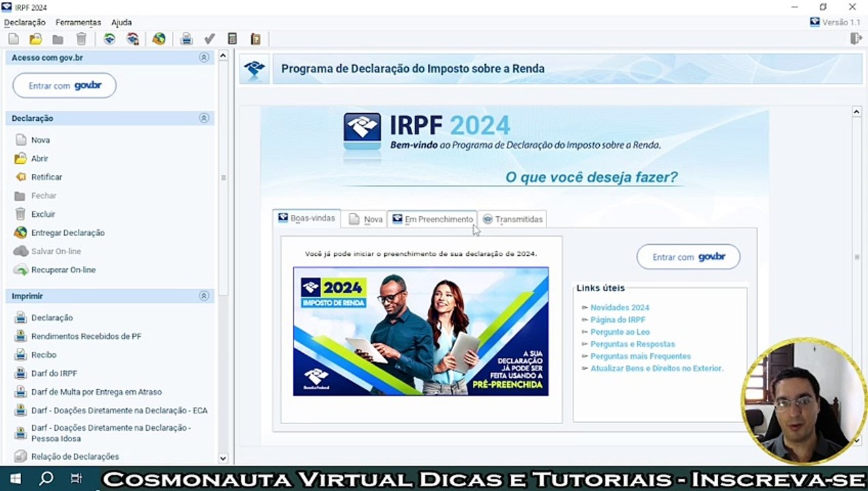Image resolution: width=868 pixels, height=491 pixels.
Task: Open the Página do IRPF link
Action: click(618, 320)
